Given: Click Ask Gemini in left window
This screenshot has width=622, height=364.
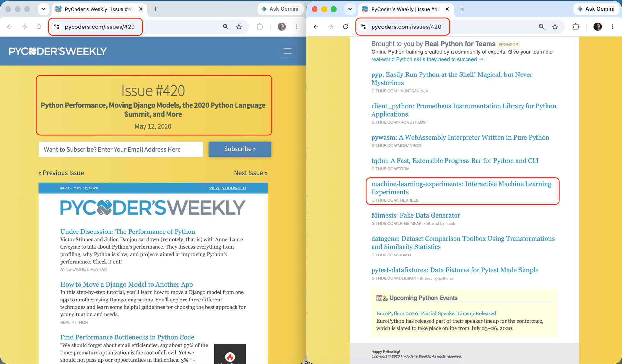Looking at the screenshot, I should [280, 9].
